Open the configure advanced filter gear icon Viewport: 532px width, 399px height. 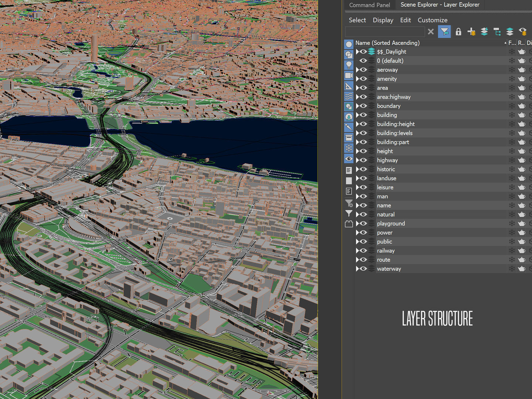click(x=349, y=204)
